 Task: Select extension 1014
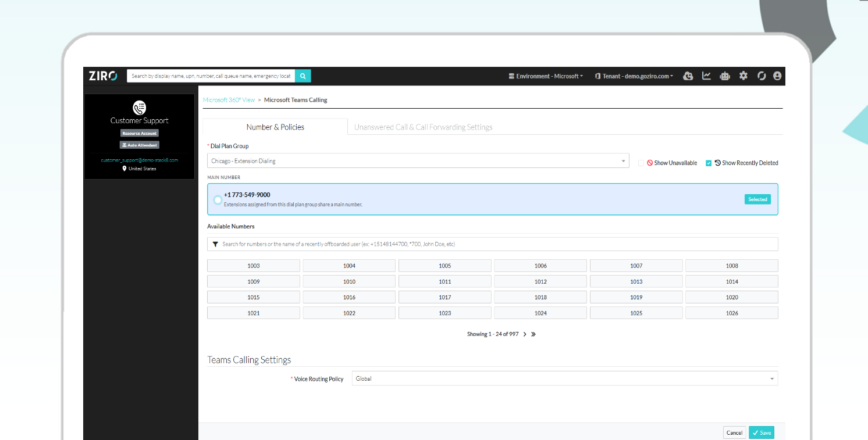(x=732, y=281)
